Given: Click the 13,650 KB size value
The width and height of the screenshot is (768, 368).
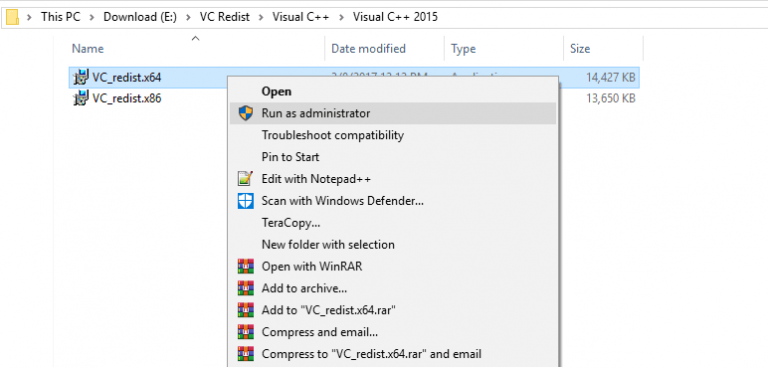Looking at the screenshot, I should tap(610, 98).
